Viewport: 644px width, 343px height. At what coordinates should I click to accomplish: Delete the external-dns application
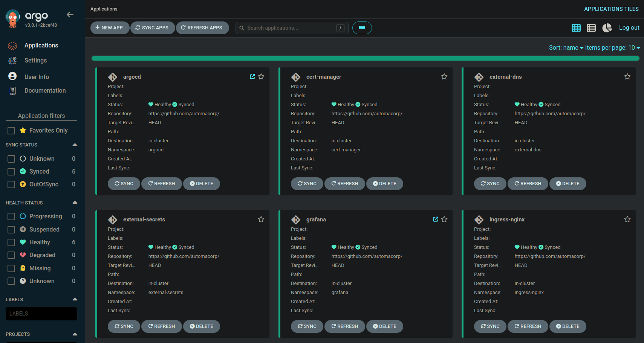568,184
